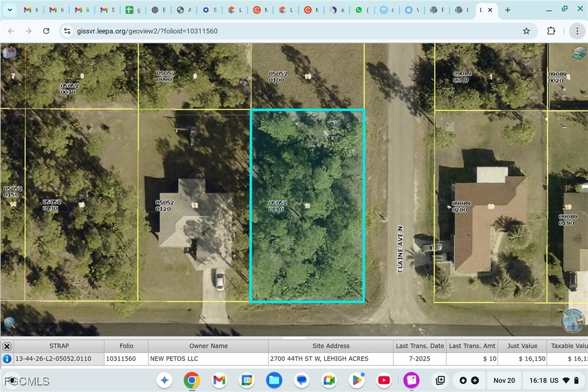Reload the GIS map page

coord(46,31)
